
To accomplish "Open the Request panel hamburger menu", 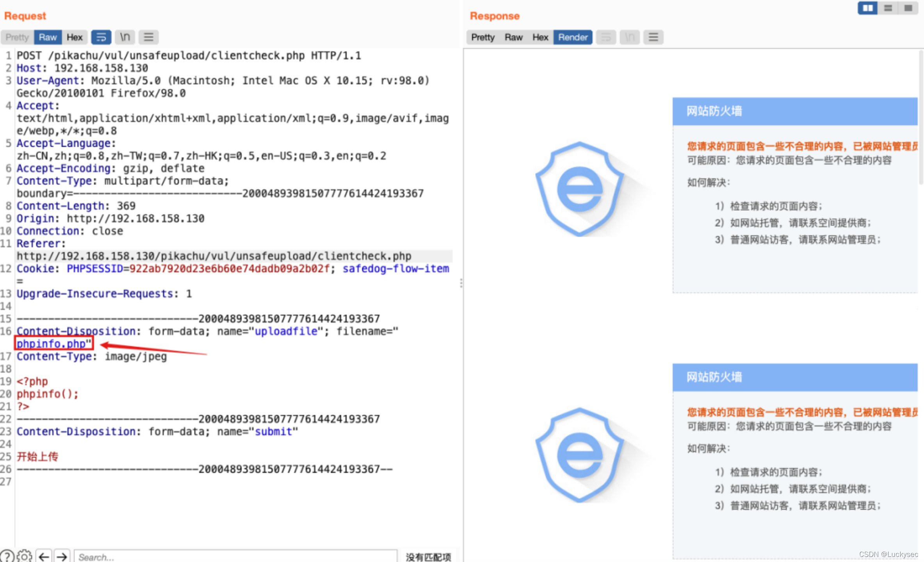I will (x=148, y=37).
